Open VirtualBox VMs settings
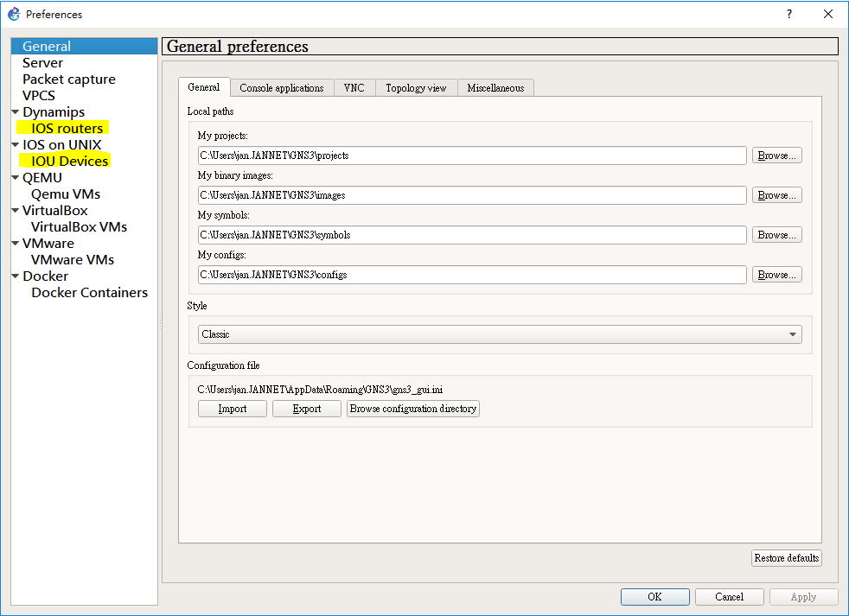This screenshot has height=616, width=849. pyautogui.click(x=79, y=227)
